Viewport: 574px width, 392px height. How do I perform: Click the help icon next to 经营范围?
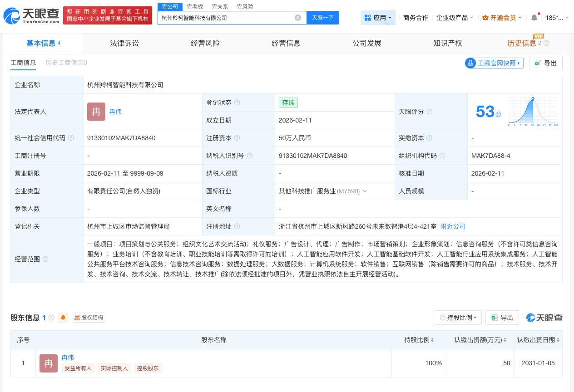coord(45,259)
